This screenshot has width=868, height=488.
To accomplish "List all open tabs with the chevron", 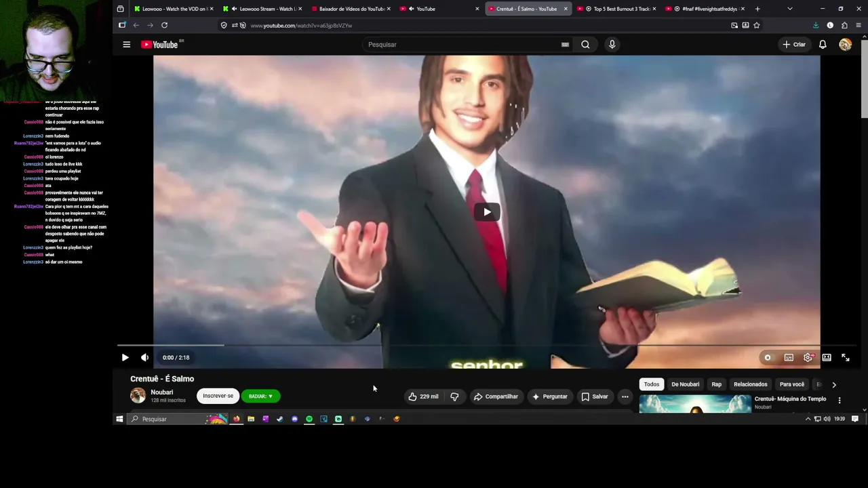I will [x=790, y=9].
